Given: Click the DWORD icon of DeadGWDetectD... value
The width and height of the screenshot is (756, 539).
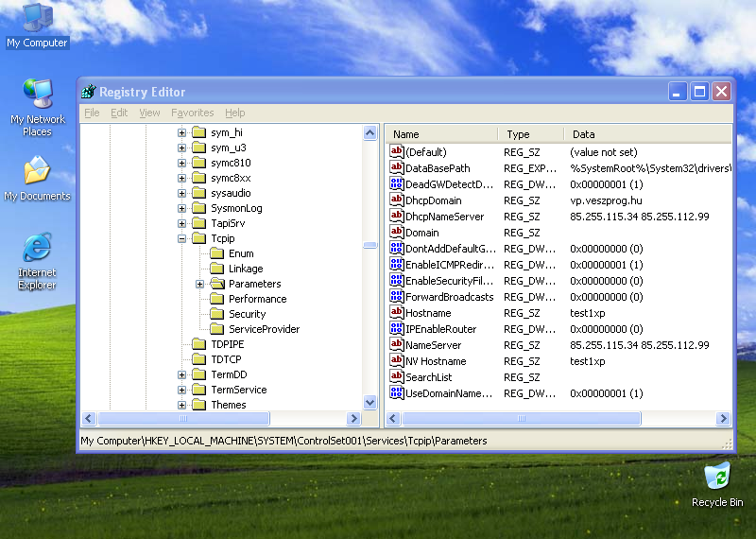Looking at the screenshot, I should (396, 183).
